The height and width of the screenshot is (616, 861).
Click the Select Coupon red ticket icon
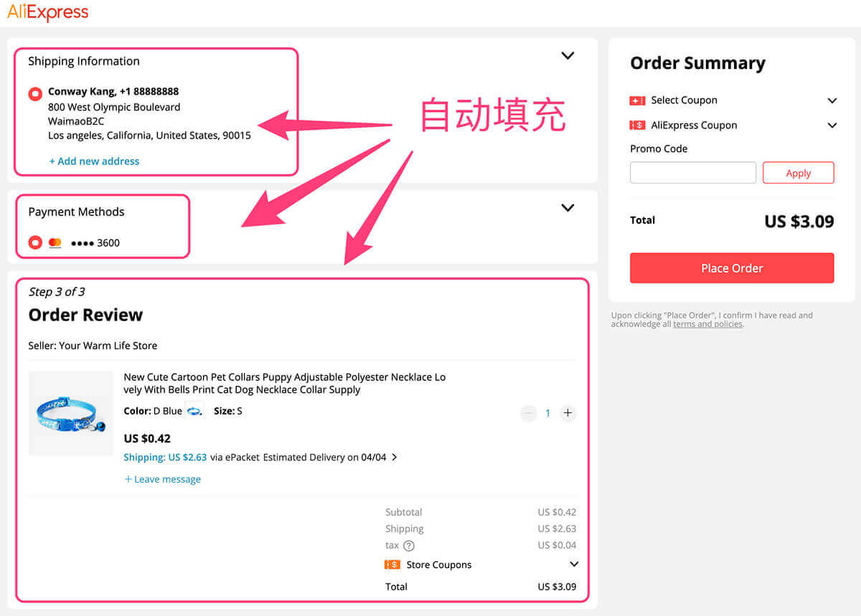pyautogui.click(x=637, y=100)
